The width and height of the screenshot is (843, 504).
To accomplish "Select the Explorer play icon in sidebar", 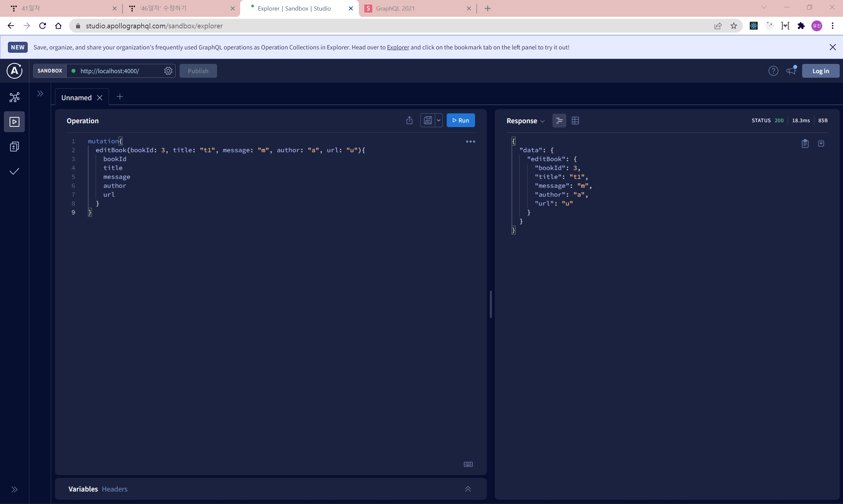I will [x=14, y=122].
